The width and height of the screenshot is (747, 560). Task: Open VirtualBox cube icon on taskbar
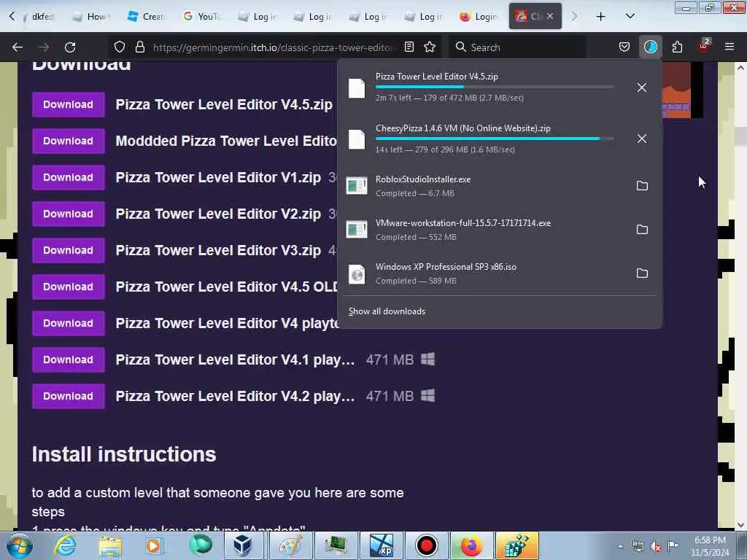coord(242,545)
